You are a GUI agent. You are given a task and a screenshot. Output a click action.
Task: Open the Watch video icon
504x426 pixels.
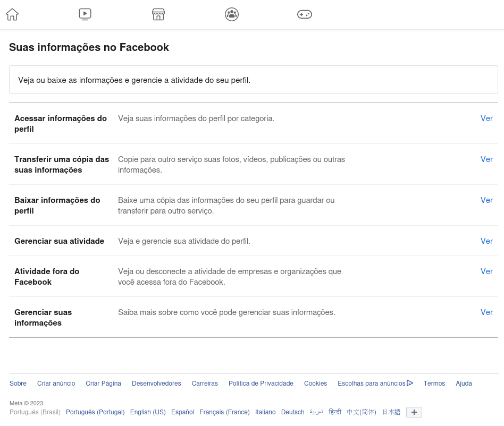coord(85,14)
